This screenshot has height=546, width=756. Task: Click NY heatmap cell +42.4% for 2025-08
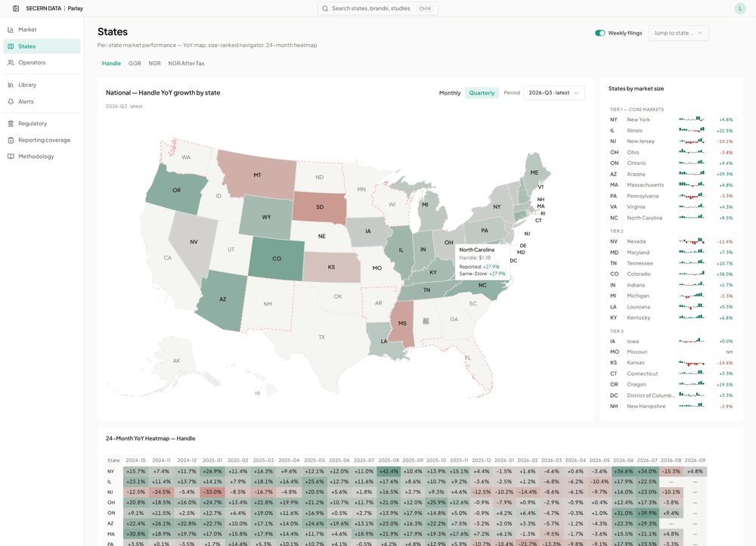(x=389, y=471)
